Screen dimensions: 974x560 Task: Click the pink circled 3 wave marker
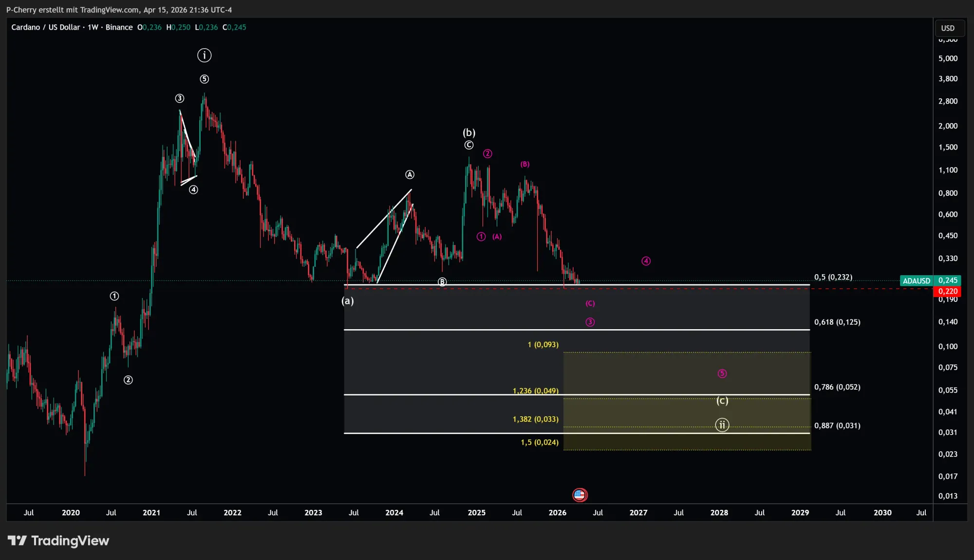point(590,322)
